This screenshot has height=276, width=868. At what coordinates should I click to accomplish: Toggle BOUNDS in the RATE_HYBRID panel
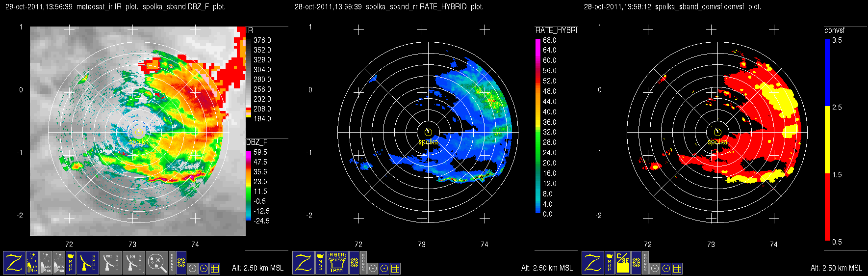click(x=363, y=263)
